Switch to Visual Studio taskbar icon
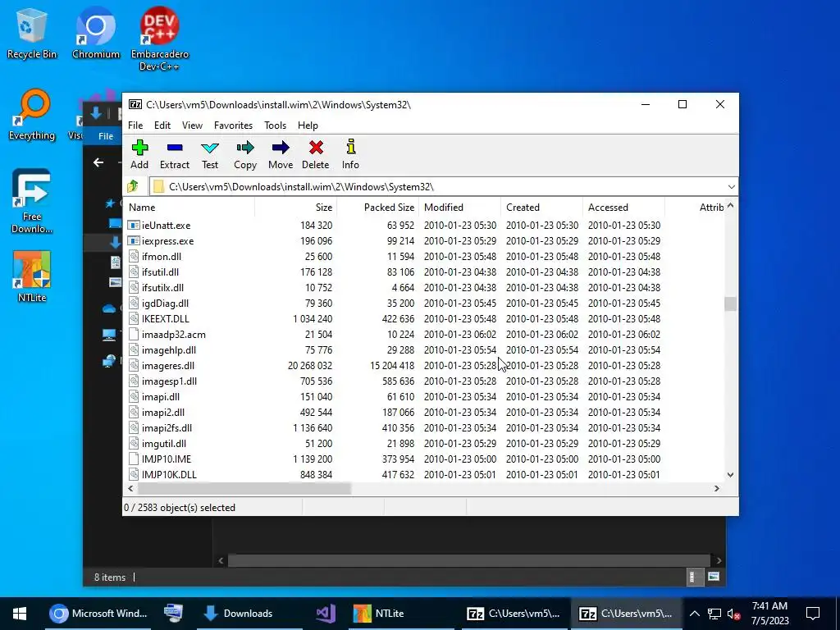The height and width of the screenshot is (630, 840). tap(325, 614)
